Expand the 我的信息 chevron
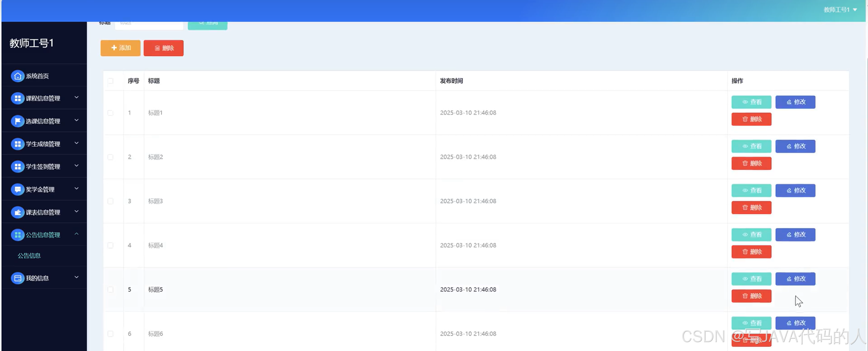Viewport: 868px width, 351px height. 77,277
